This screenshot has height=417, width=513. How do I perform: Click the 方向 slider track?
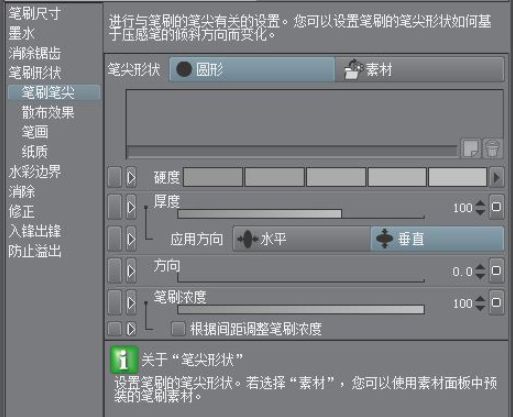[301, 278]
